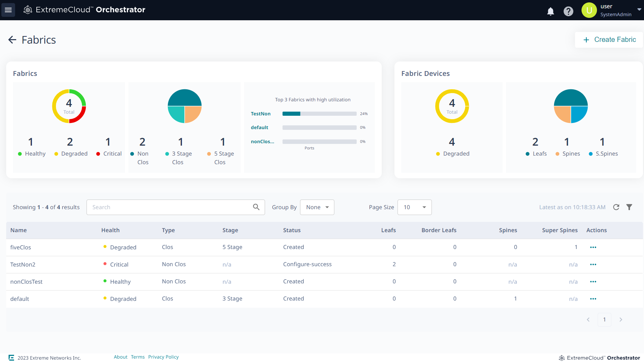Click the notifications bell icon
Image resolution: width=644 pixels, height=362 pixels.
[x=550, y=11]
